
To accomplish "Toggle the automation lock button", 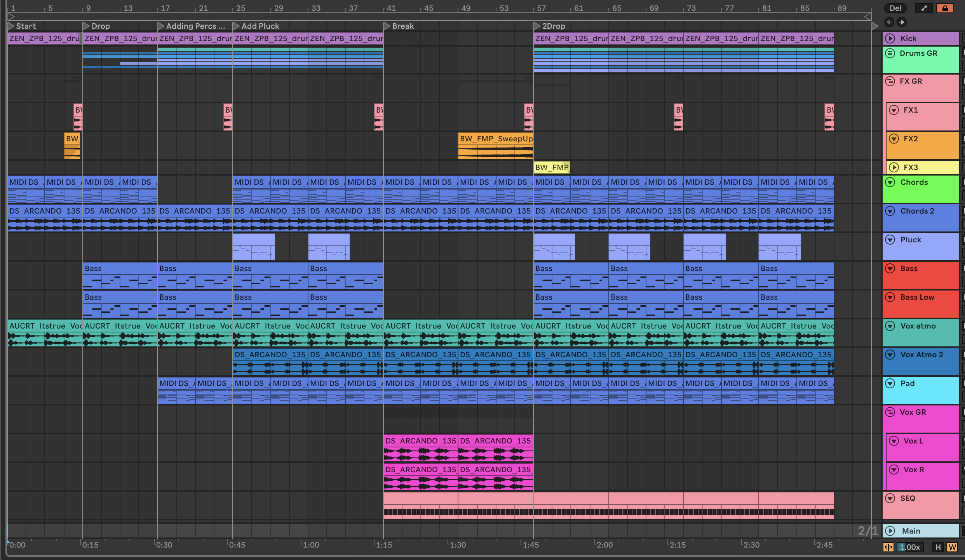I will (945, 8).
